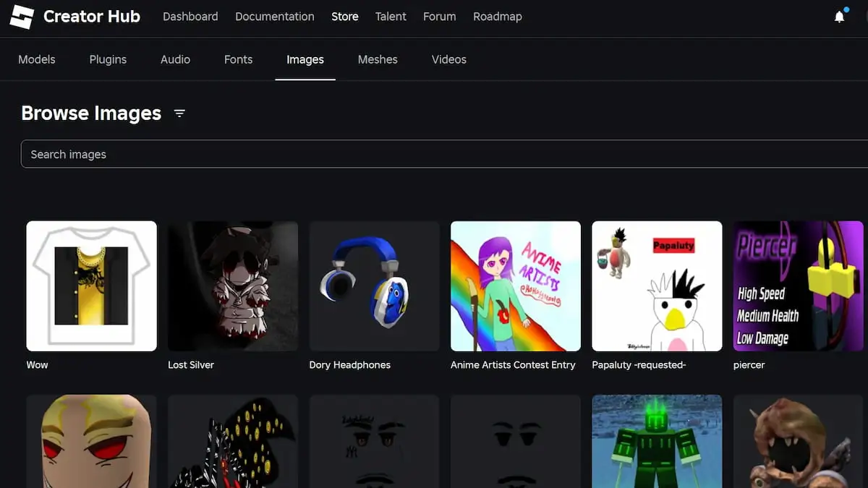Go to the Dashboard page
868x488 pixels.
pos(190,17)
